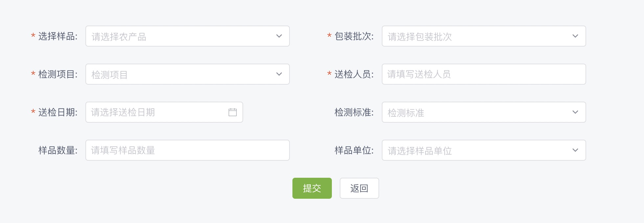Click the calendar icon in 送检日期 field
Viewport: 644px width, 223px height.
(233, 112)
